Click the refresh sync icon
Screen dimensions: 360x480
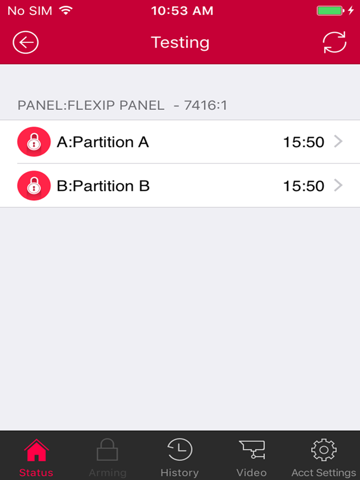[x=334, y=42]
